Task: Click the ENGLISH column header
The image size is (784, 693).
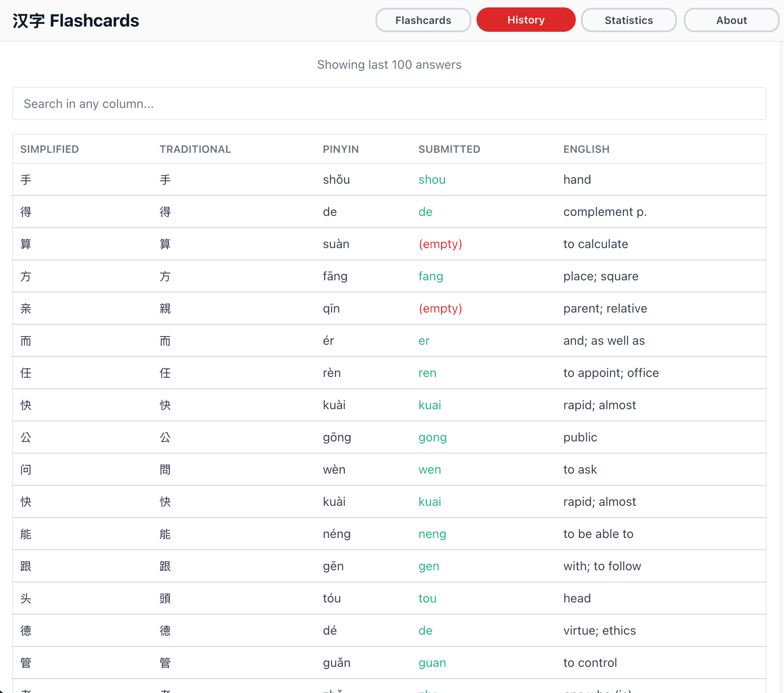Action: pos(586,149)
